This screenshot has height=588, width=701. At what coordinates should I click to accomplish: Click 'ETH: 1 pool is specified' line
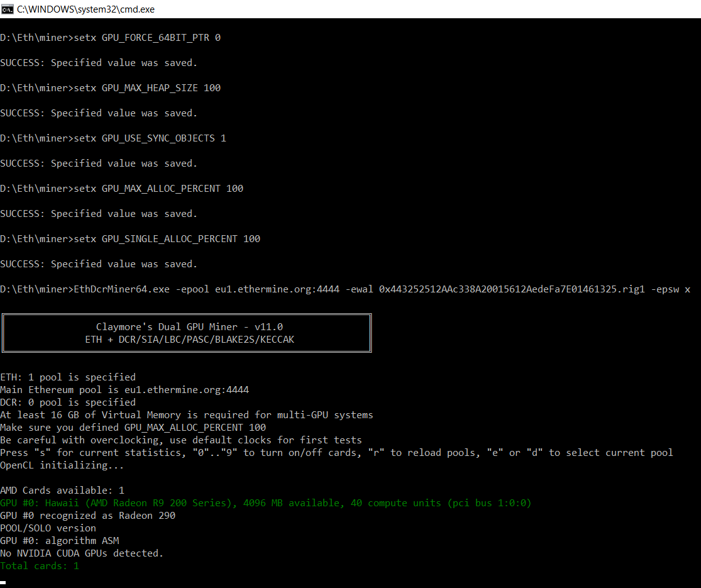click(68, 377)
